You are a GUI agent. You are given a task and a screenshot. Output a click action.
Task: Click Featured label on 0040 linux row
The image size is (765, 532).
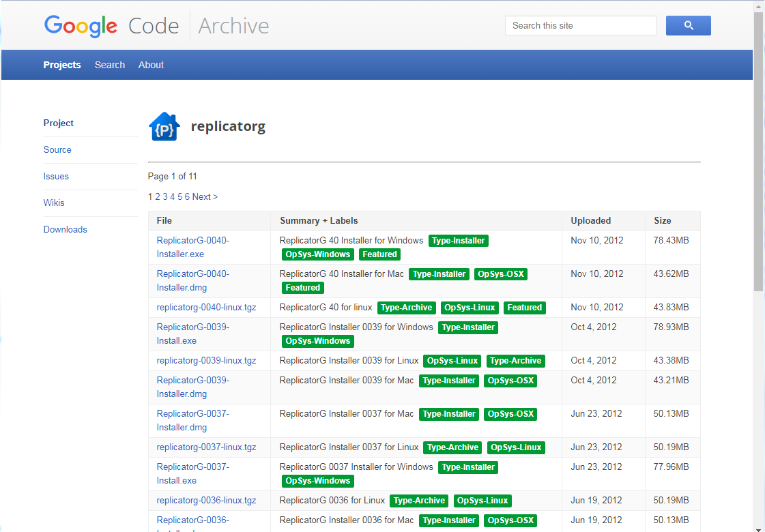525,308
